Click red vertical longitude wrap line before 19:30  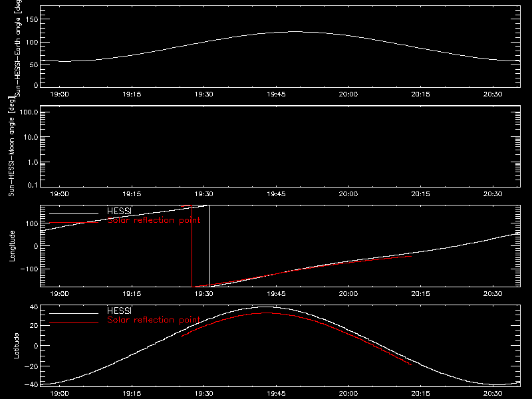click(x=192, y=246)
